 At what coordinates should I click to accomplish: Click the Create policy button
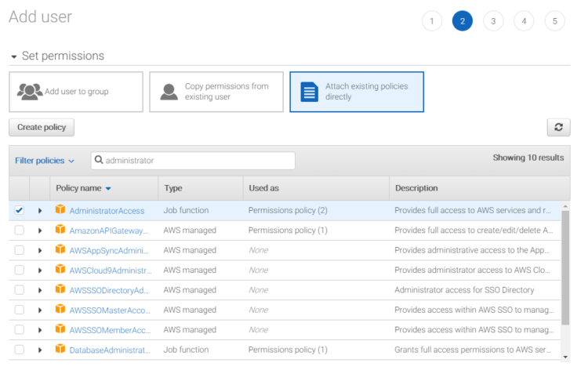(42, 128)
